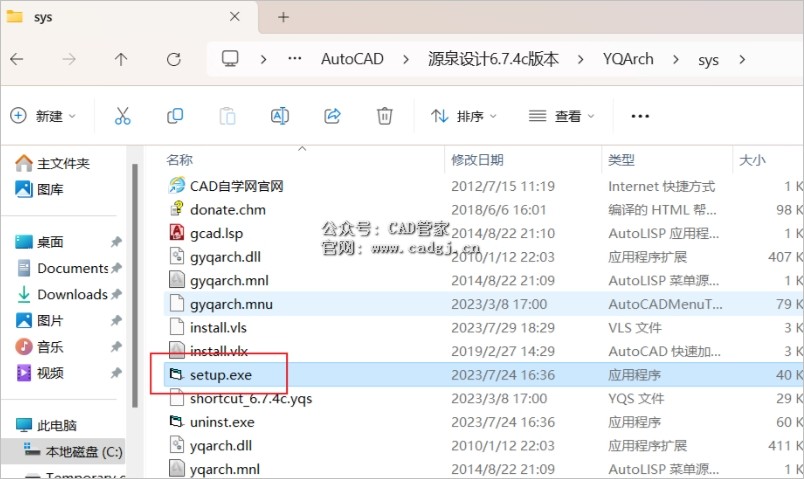Viewport: 804px width, 479px height.
Task: Click the uninst.exe file icon
Action: (x=176, y=422)
